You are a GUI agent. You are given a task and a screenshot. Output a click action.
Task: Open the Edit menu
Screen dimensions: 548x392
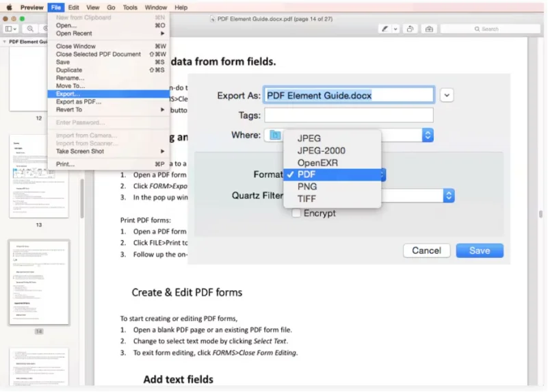click(73, 8)
